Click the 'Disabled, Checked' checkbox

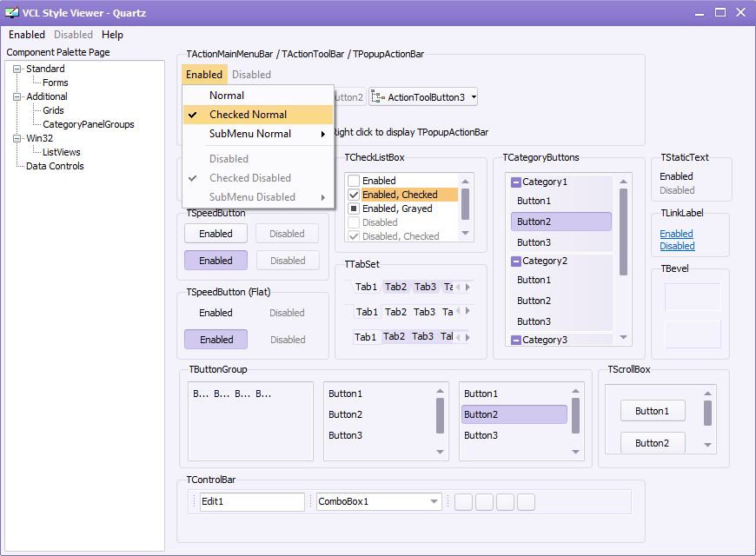(354, 236)
